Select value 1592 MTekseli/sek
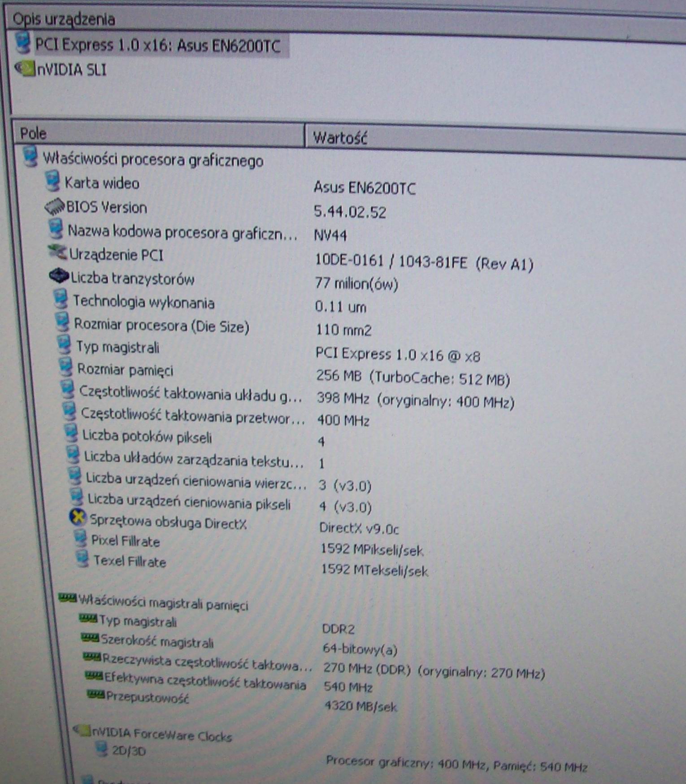 coord(375,570)
